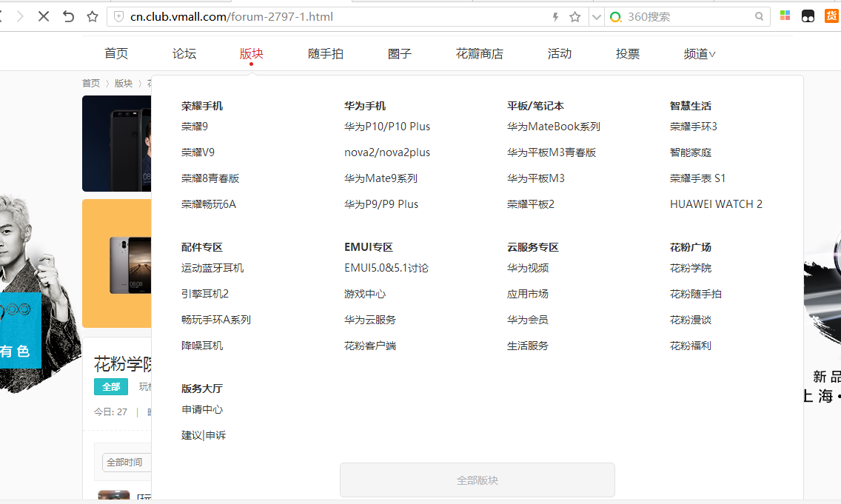Open the 荣耀平板2 forum link
841x504 pixels.
click(x=531, y=204)
